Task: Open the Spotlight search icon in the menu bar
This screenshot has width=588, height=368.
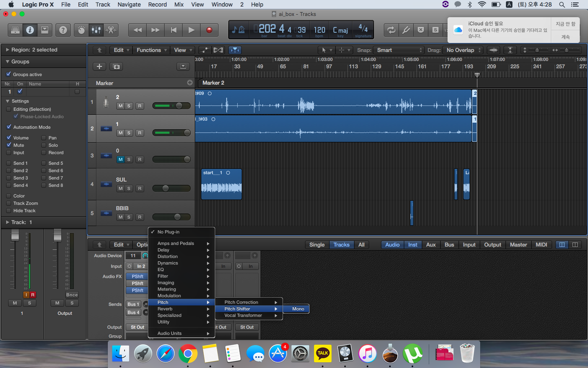Action: (x=562, y=4)
